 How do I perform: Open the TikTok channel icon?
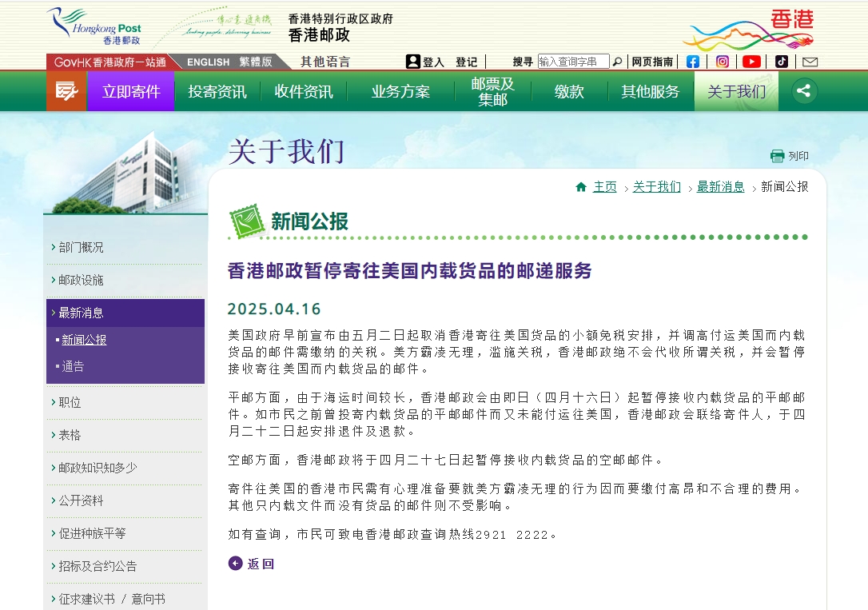781,61
